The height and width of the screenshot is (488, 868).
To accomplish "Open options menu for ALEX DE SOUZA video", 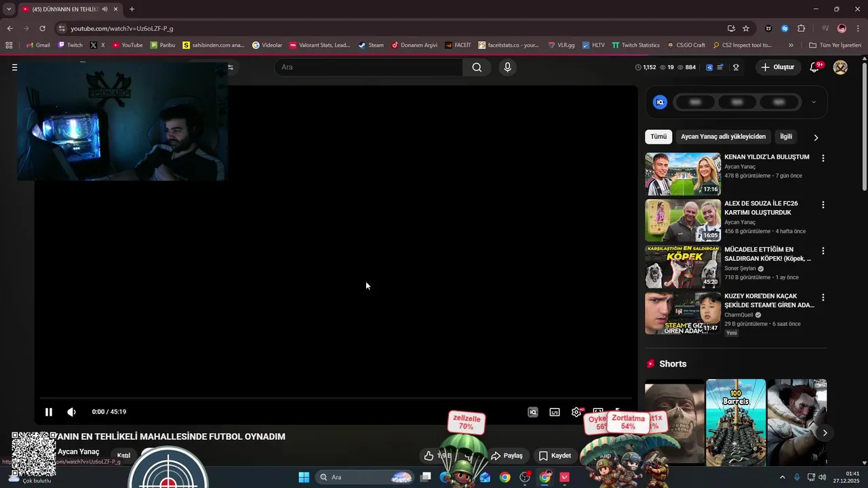I will 823,205.
